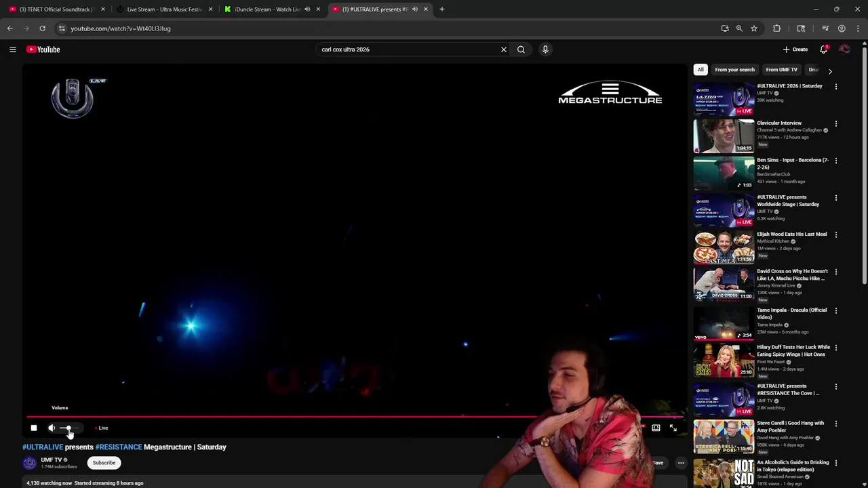Open account avatar menu on YouTube

[844, 49]
